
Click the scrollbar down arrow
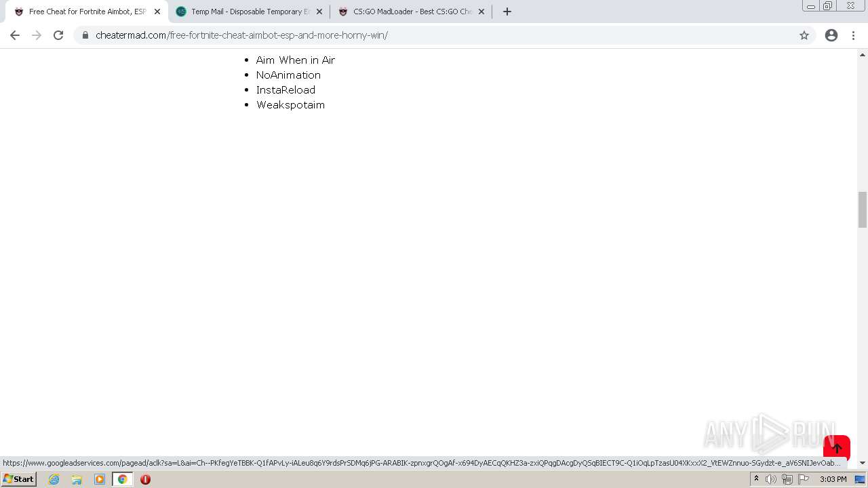(863, 463)
